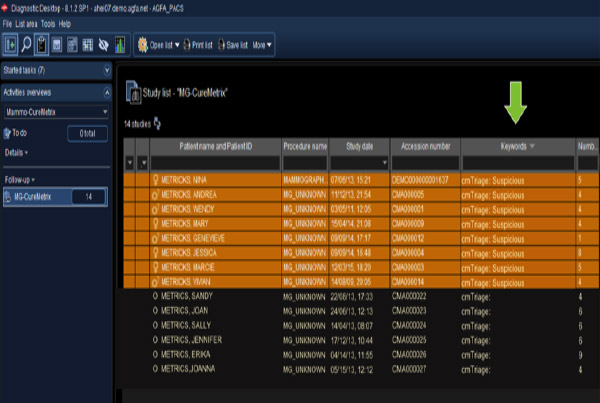Open the Mammo CureMetrix combo box
This screenshot has height=403, width=600.
pos(56,112)
